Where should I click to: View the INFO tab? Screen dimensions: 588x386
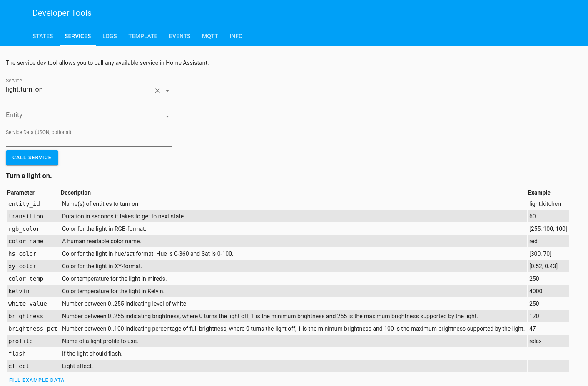[236, 36]
